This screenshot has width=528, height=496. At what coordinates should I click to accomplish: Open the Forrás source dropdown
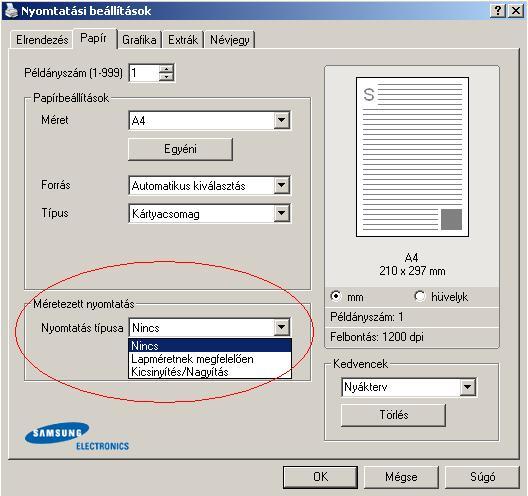pos(282,185)
